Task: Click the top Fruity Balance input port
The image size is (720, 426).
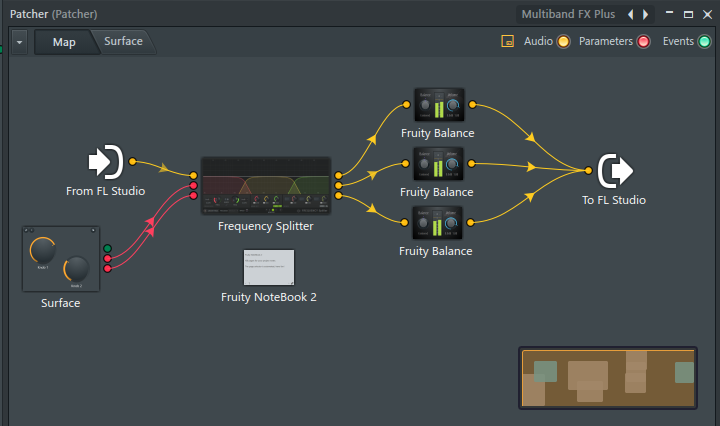Action: point(406,104)
